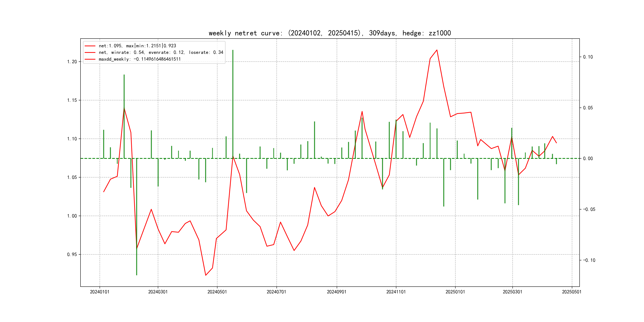Click the 20240301 x-axis date label
Viewport: 644px width, 322px height.
158,292
